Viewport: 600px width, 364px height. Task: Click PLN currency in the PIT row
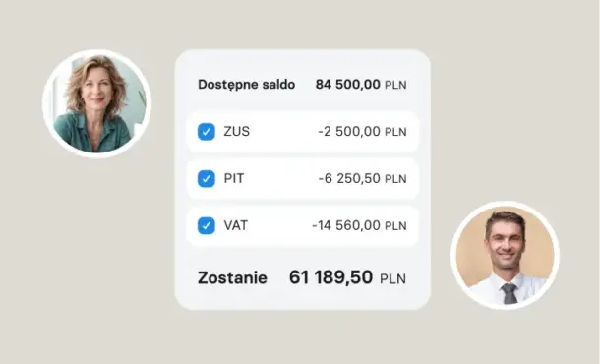395,179
